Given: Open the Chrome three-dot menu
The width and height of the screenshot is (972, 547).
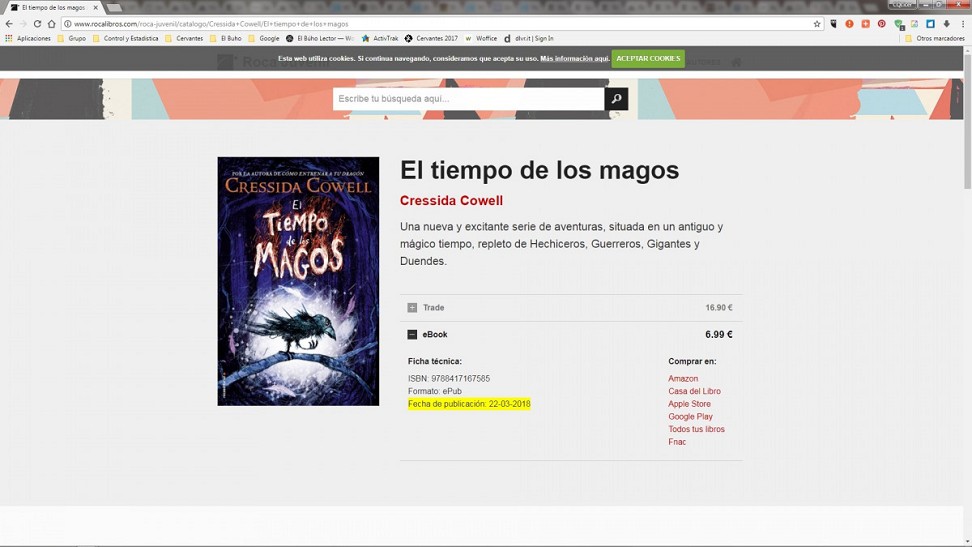Looking at the screenshot, I should pos(963,24).
